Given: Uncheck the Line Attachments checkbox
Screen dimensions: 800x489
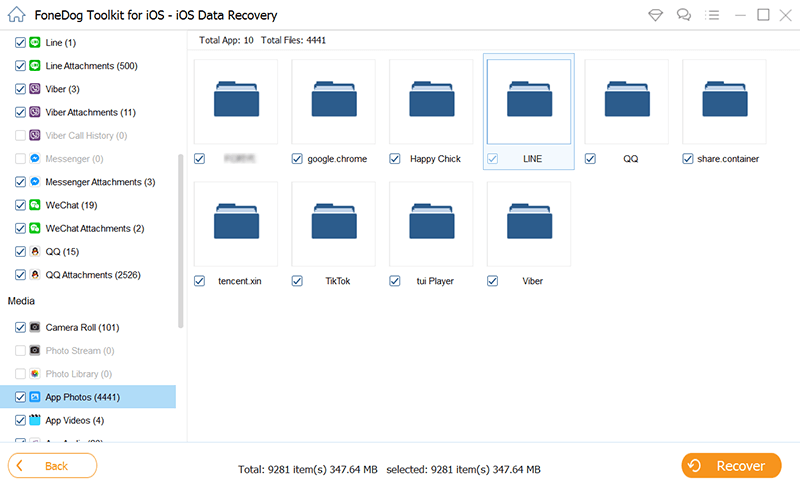Looking at the screenshot, I should [20, 66].
